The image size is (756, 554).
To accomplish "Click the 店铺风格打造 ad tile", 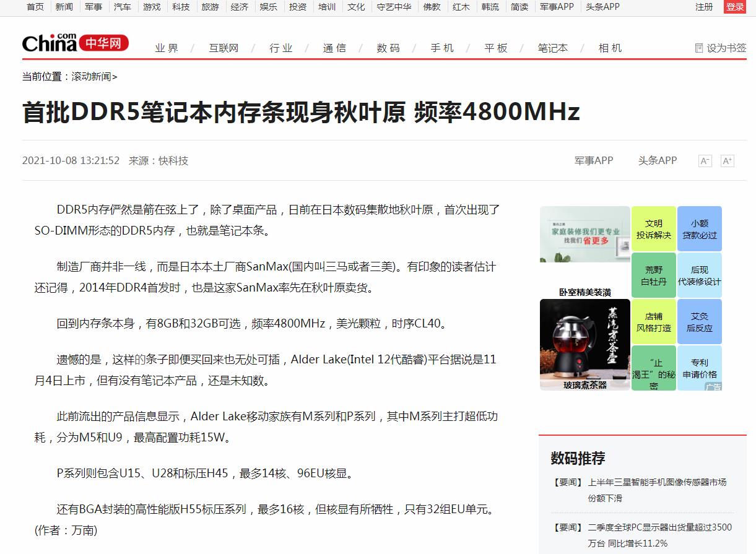I will tap(653, 322).
